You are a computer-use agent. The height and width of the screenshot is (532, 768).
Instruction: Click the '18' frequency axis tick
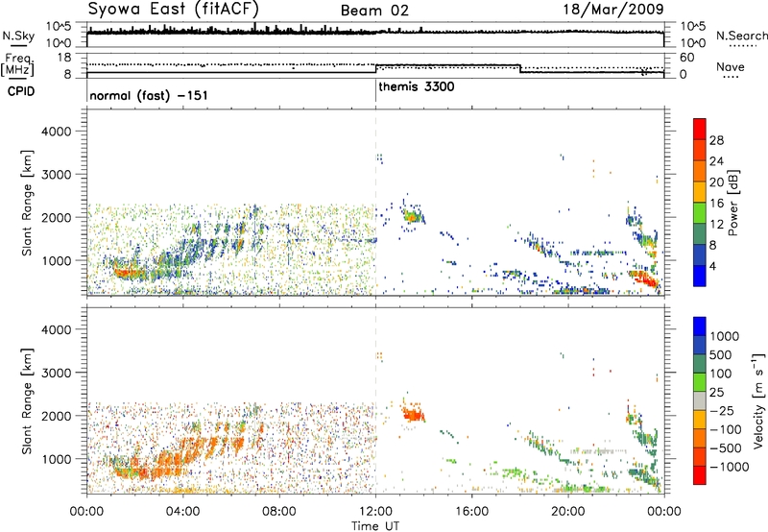[x=62, y=58]
